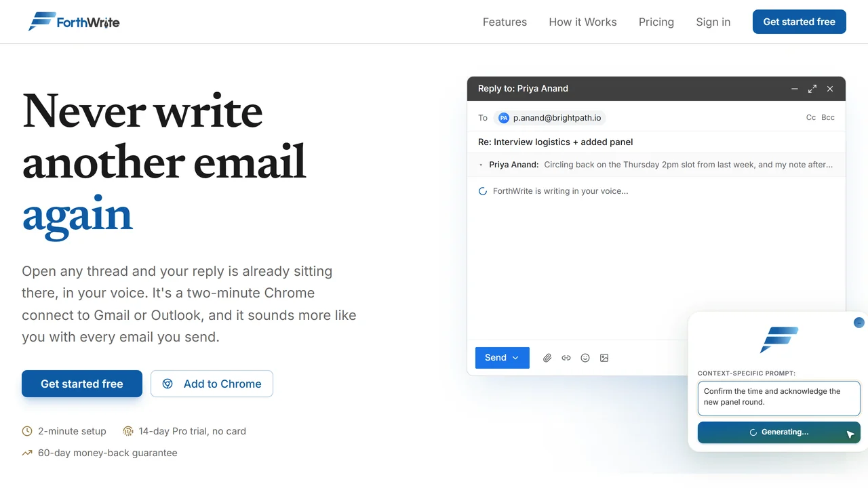Click the context-specific prompt text box
Screen dimensions: 868x488
pos(778,397)
